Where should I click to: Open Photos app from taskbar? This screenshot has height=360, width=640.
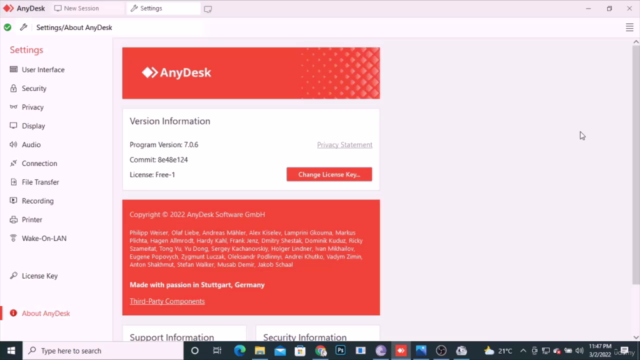coord(421,351)
